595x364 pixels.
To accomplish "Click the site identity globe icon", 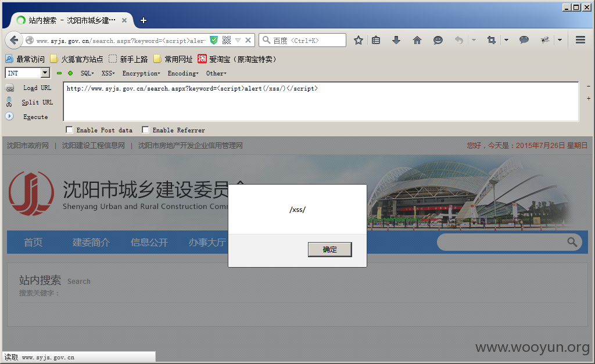I will [x=30, y=40].
